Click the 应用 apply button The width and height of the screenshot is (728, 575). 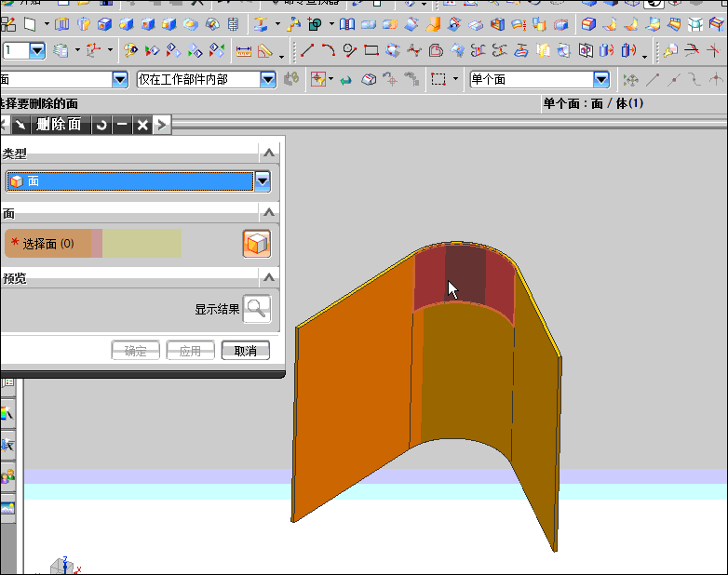(190, 351)
